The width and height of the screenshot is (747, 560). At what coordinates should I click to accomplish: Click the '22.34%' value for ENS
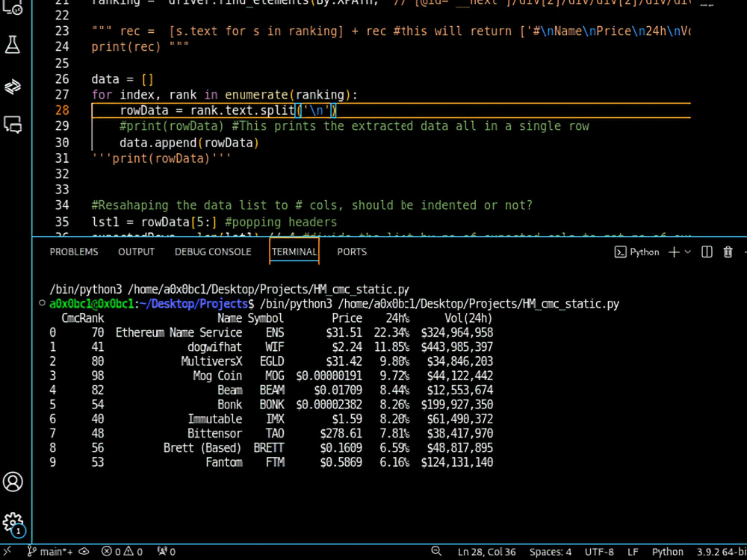click(x=391, y=332)
